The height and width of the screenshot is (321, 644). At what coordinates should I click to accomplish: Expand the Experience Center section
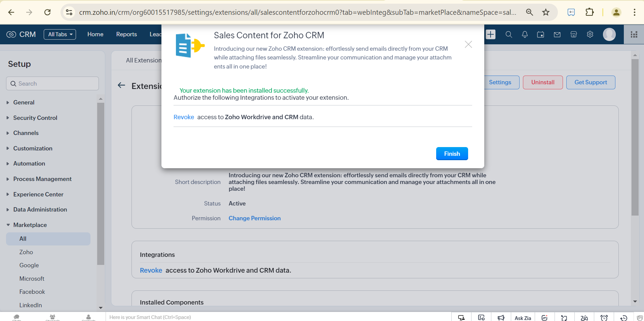coord(38,194)
